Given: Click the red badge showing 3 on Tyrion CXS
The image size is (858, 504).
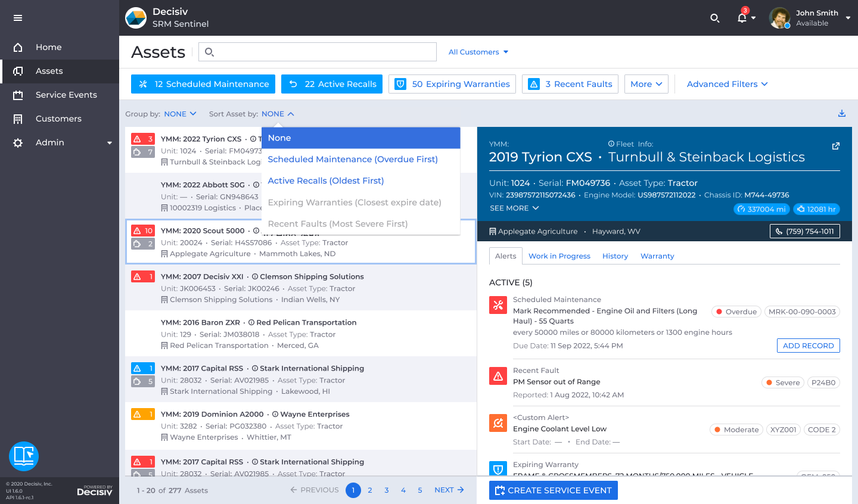Looking at the screenshot, I should point(143,139).
